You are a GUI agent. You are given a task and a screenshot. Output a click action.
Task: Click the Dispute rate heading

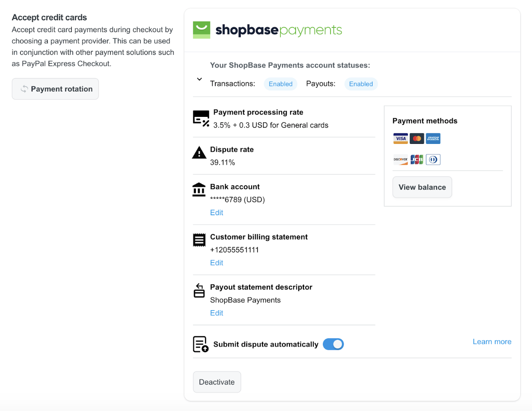point(232,149)
